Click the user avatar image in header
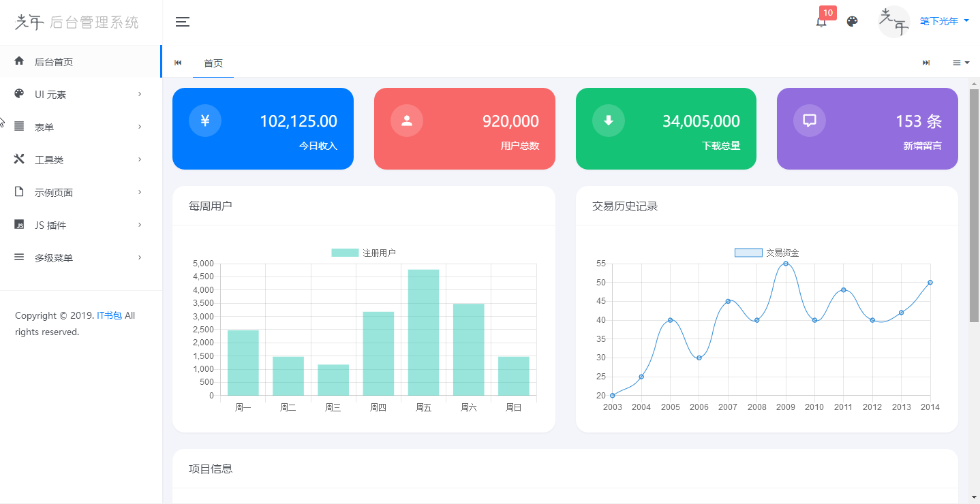 (x=893, y=22)
